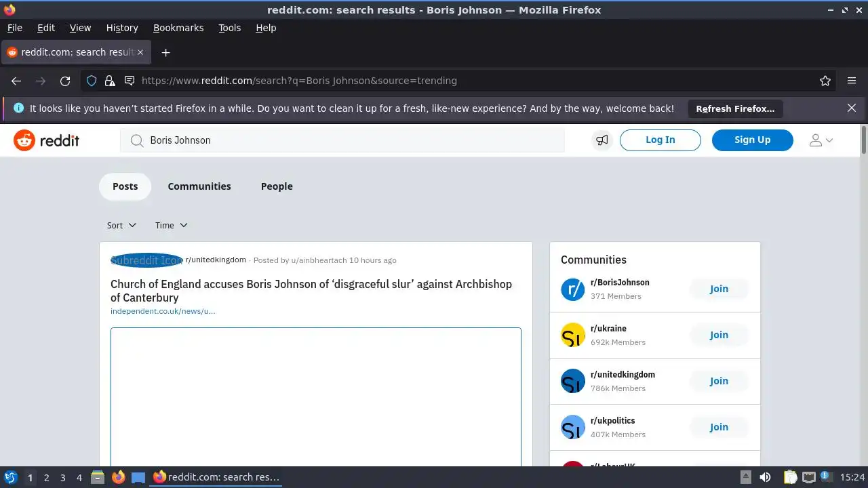Click the search magnifier icon
Image resolution: width=868 pixels, height=488 pixels.
[x=137, y=140]
